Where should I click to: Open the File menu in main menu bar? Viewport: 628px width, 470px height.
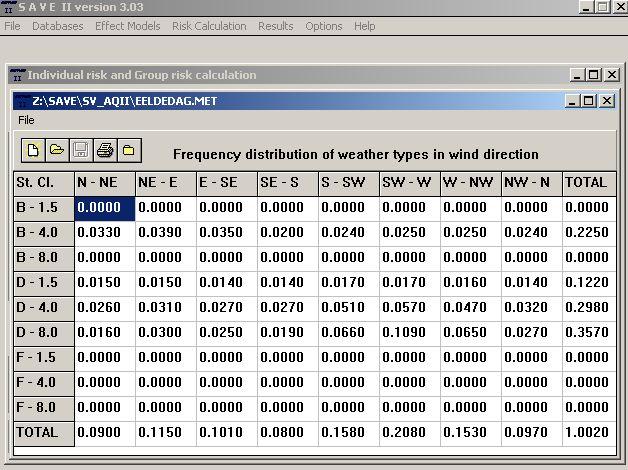(x=12, y=26)
